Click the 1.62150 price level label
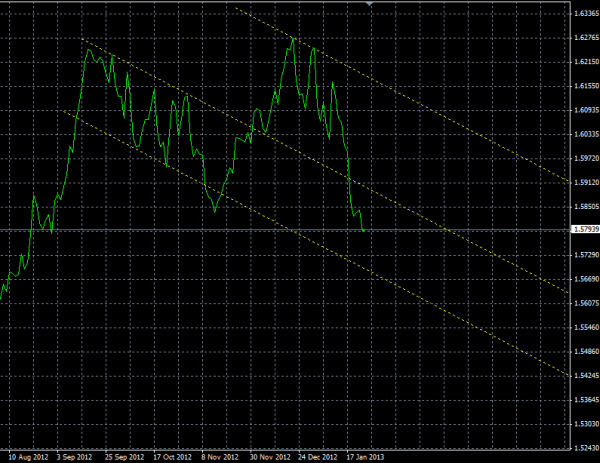Image resolution: width=600 pixels, height=463 pixels. tap(587, 62)
